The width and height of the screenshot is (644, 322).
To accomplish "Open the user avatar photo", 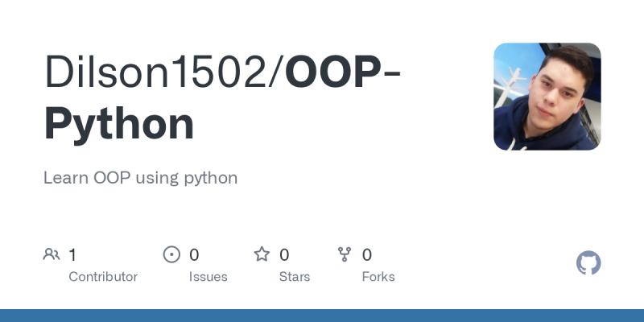I will pyautogui.click(x=547, y=97).
